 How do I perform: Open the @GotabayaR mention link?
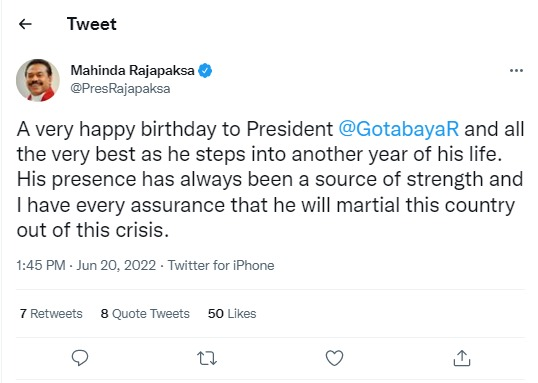(399, 129)
